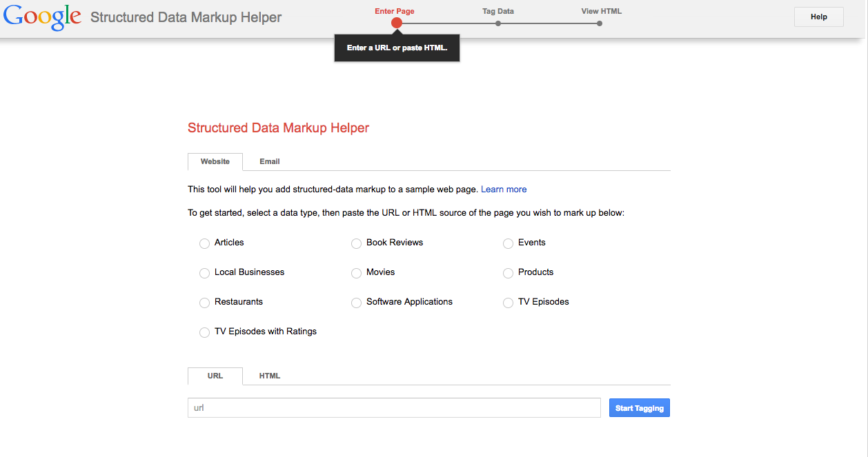Select the URL input tab
The height and width of the screenshot is (457, 868).
(x=215, y=376)
